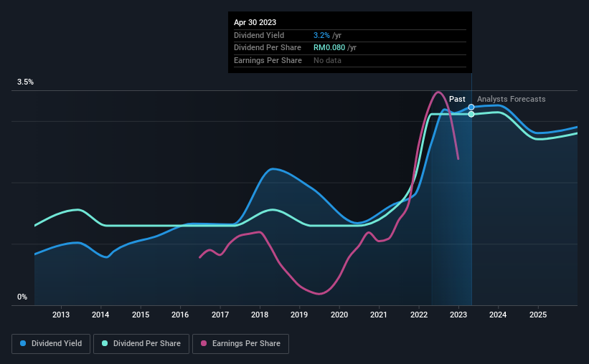
Task: Click the teal Dividend Per Share data point marker
Action: [x=471, y=114]
